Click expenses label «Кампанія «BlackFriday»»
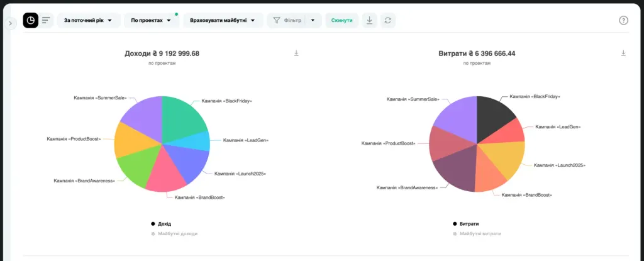 point(535,97)
